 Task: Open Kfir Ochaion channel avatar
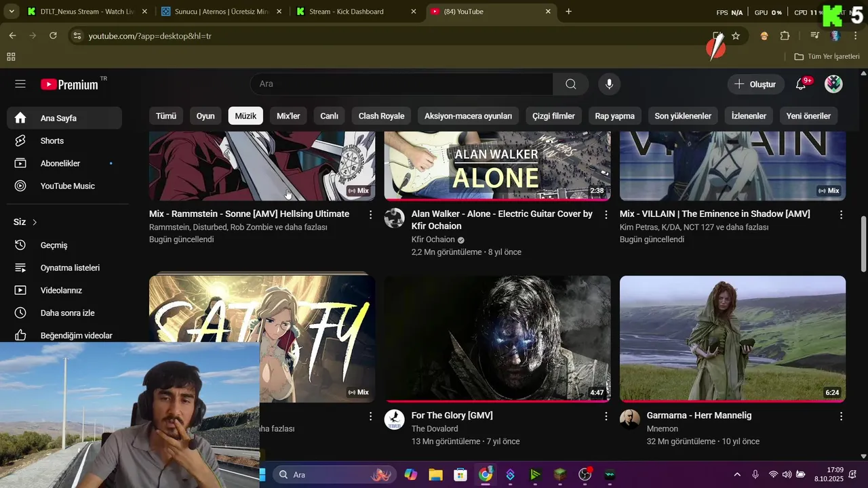click(395, 218)
